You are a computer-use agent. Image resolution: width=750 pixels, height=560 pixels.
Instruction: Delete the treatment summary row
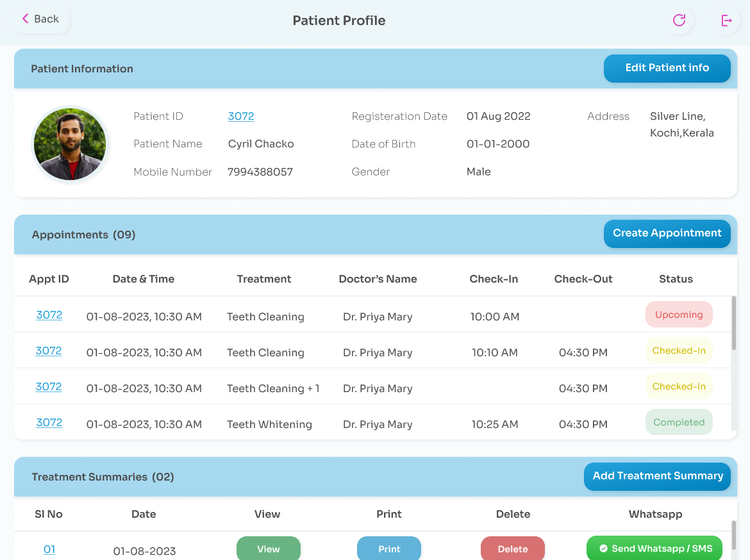tap(512, 548)
